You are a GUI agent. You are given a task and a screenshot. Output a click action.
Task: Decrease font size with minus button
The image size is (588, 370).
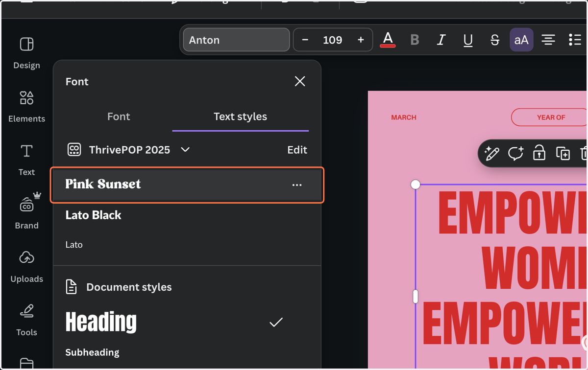coord(305,40)
